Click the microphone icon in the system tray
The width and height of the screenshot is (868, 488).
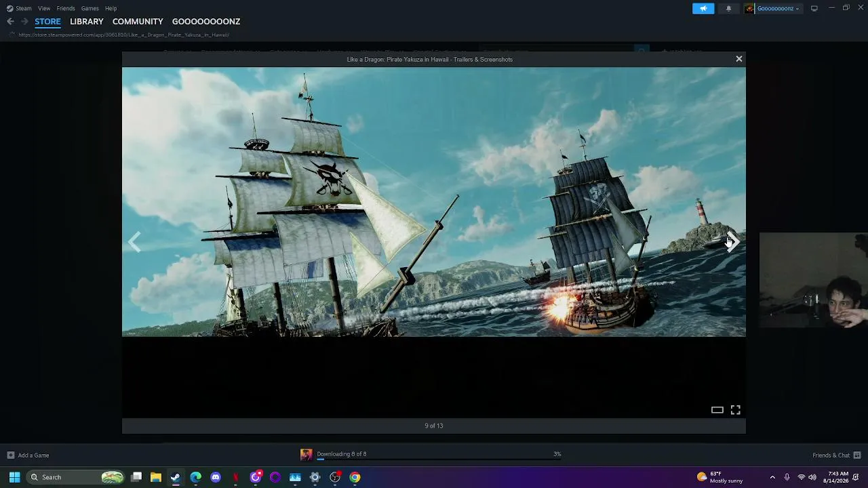click(x=787, y=477)
